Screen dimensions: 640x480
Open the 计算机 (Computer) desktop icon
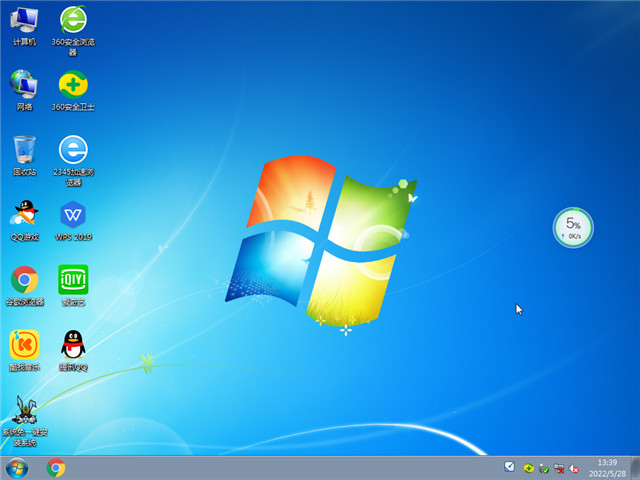pyautogui.click(x=24, y=27)
